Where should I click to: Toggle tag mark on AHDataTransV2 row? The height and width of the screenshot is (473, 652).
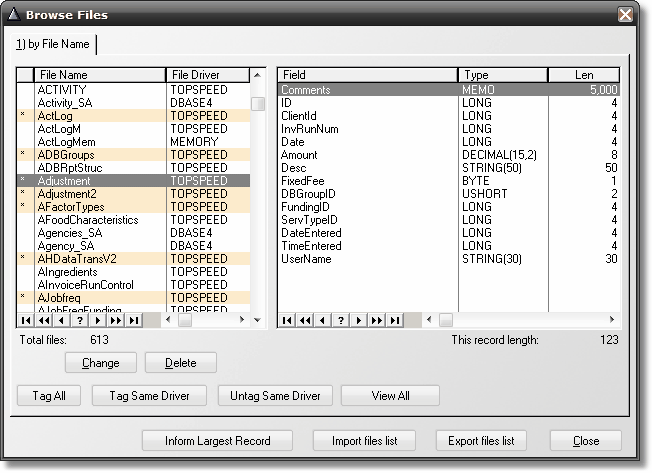pyautogui.click(x=23, y=258)
